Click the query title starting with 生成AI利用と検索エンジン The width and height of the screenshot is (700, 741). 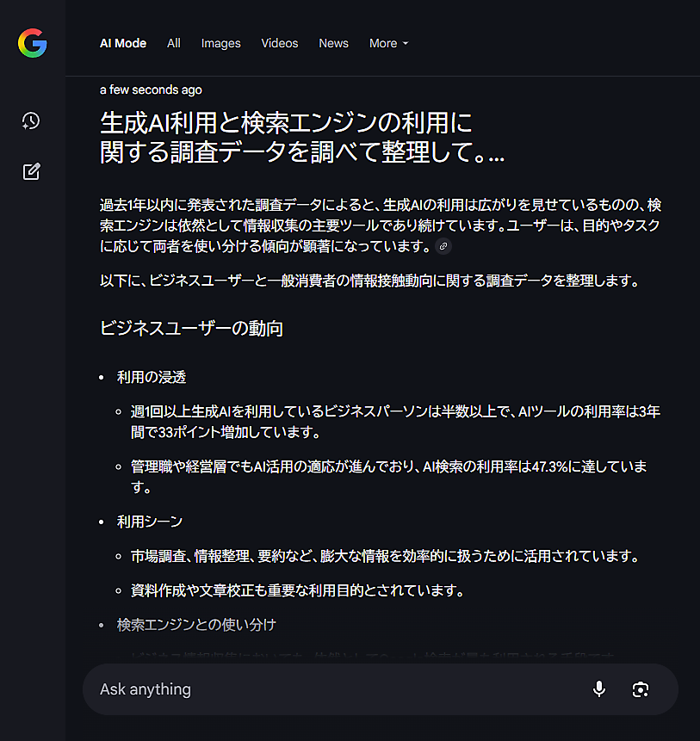coord(301,137)
